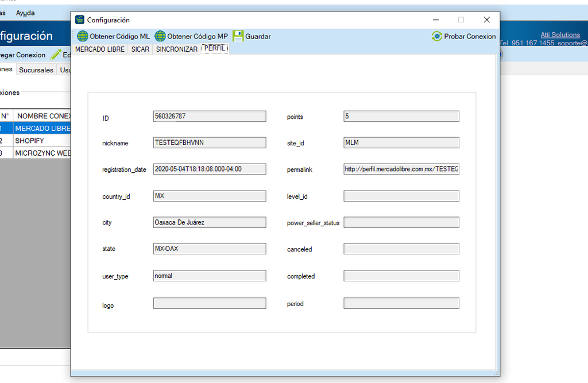
Task: Click the Guardar button text
Action: point(258,36)
